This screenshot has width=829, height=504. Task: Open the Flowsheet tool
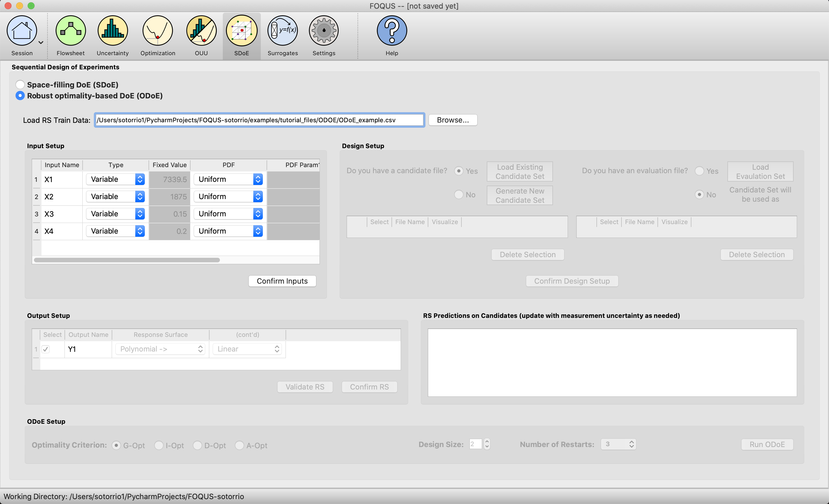click(71, 30)
